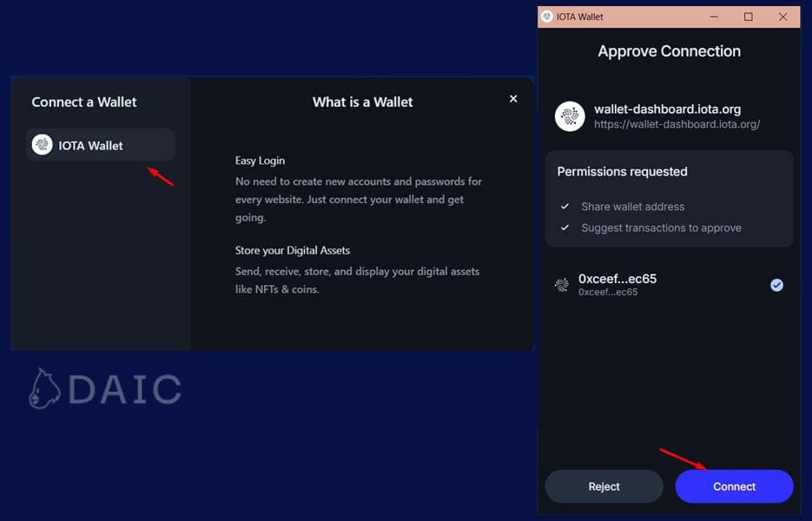Click the Store your Digital Assets heading
The width and height of the screenshot is (812, 521).
[292, 250]
